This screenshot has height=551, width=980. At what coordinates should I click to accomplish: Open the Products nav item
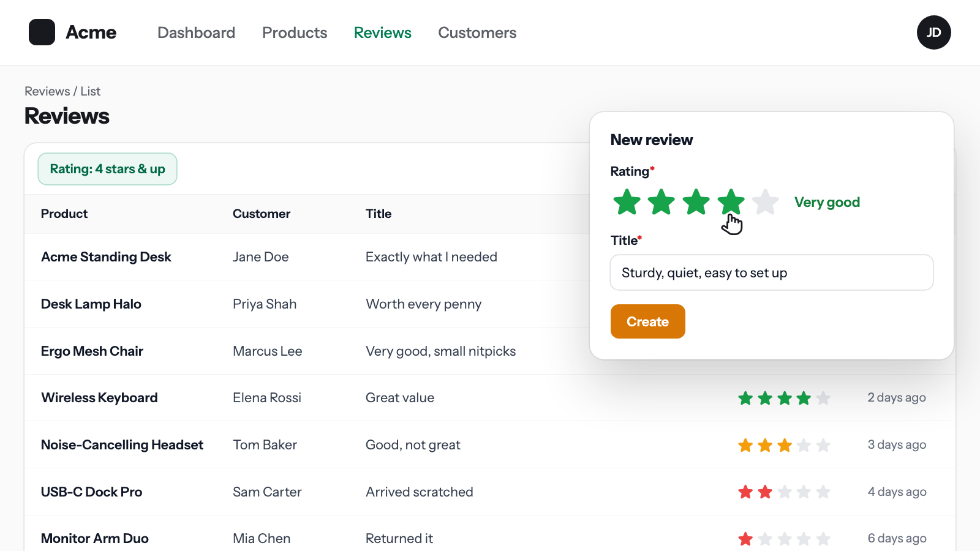(295, 32)
